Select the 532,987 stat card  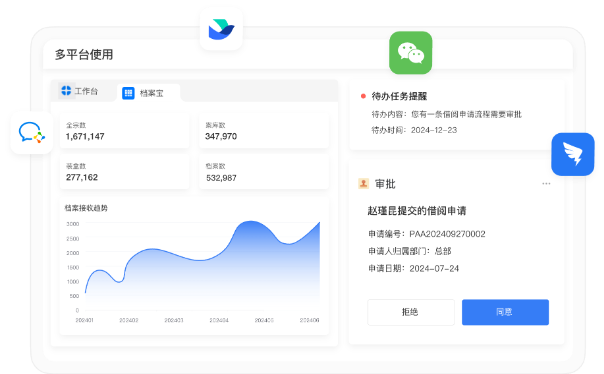point(264,172)
